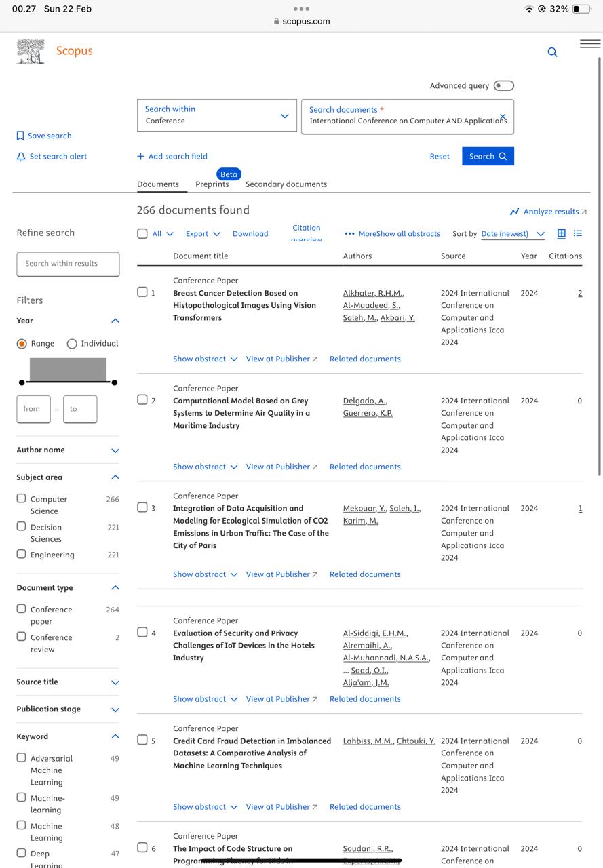Screen dimensions: 603x868
Task: Tick the checkbox for document 1
Action: pyautogui.click(x=142, y=292)
